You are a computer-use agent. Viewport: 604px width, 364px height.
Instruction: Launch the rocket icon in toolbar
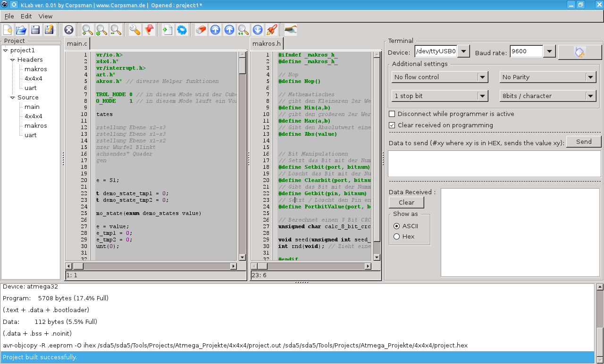(272, 30)
